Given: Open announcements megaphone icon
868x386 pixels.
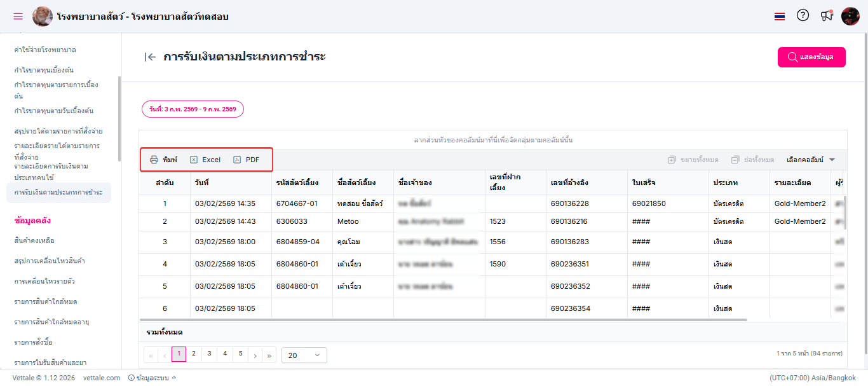Looking at the screenshot, I should coord(826,16).
